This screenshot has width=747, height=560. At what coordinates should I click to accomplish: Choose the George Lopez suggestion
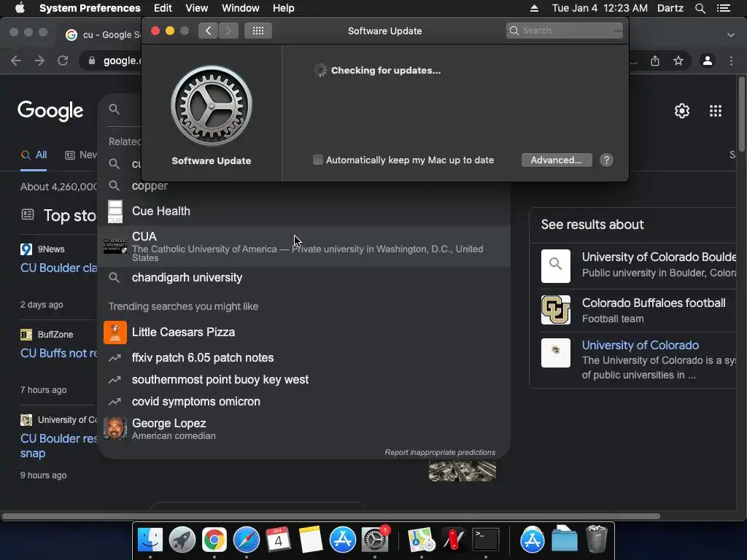pos(304,429)
